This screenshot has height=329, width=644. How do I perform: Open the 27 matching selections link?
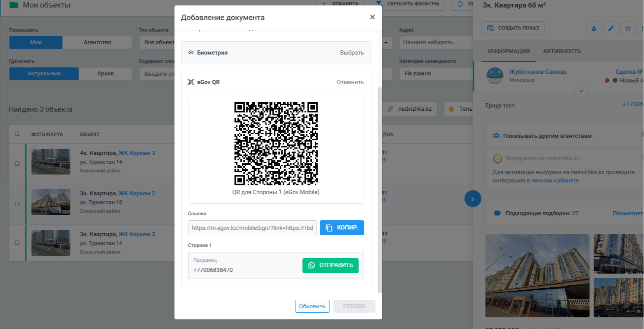575,213
